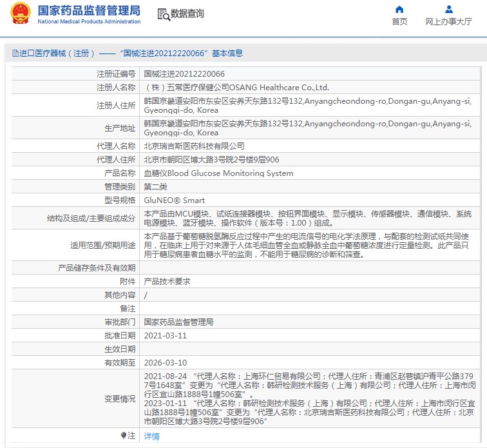
Task: Click the GluNEO® Smart model value
Action: (x=174, y=200)
